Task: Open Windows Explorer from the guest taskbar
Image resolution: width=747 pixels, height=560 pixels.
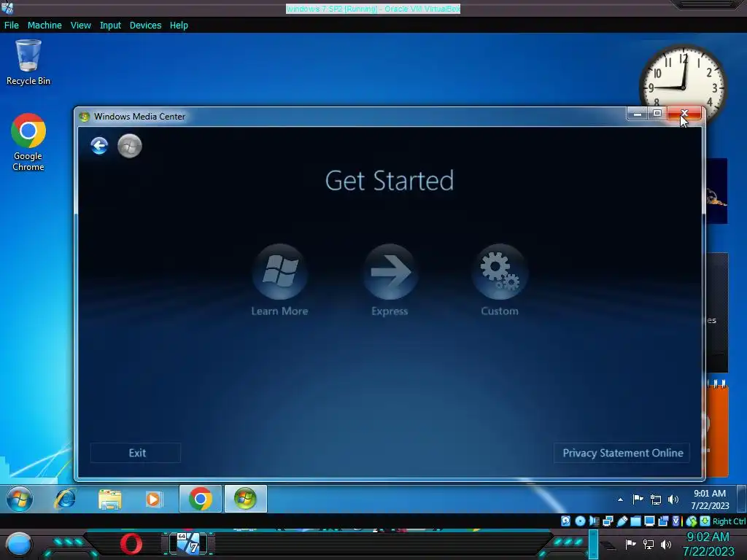Action: (109, 499)
